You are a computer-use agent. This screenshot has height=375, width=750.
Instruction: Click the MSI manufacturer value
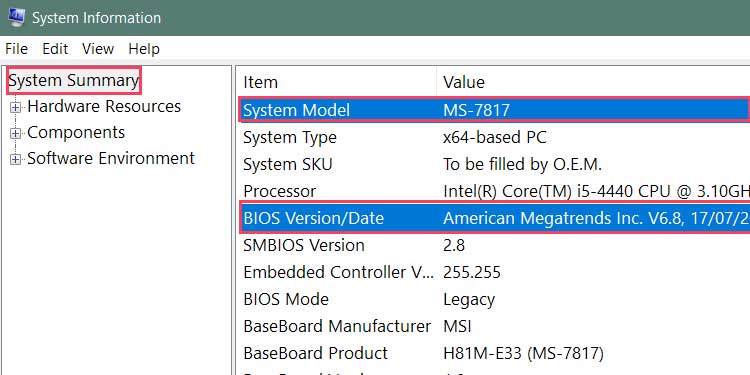point(457,327)
